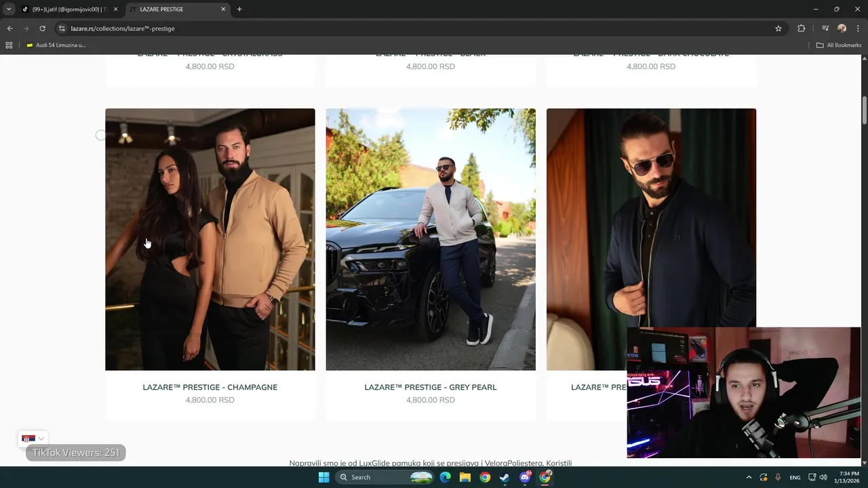Open the Apps grid in bookmarks bar
Viewport: 868px width, 488px height.
point(9,45)
